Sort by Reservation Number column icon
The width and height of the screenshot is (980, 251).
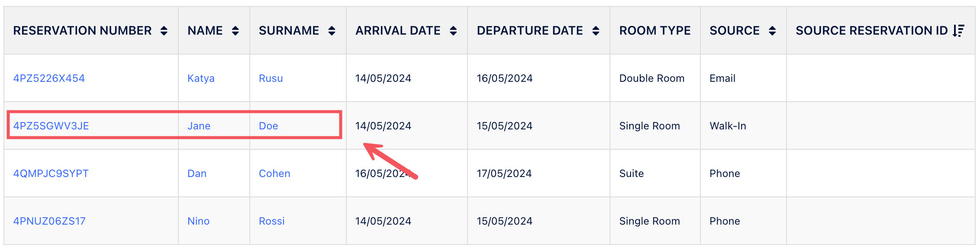[164, 31]
